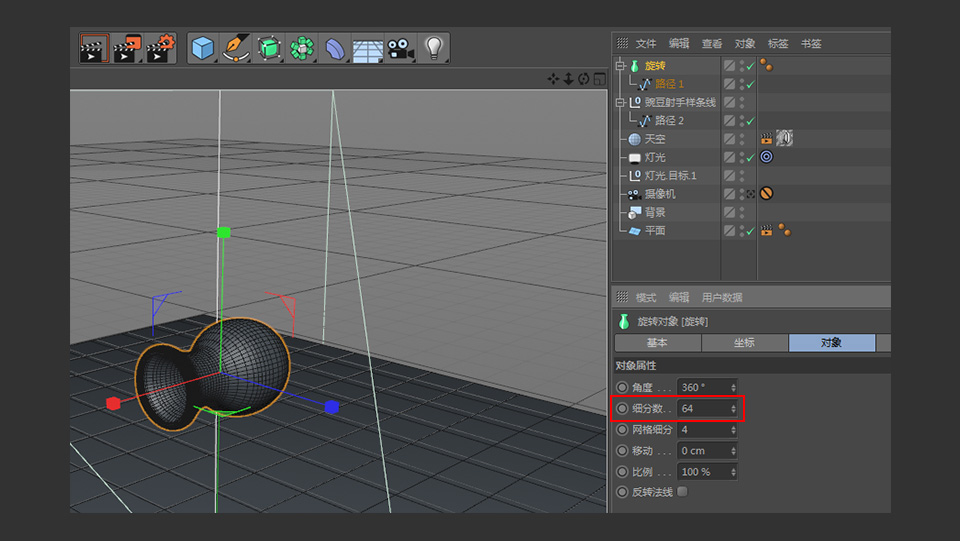Click stepper arrows of 网格细分 field

(733, 430)
